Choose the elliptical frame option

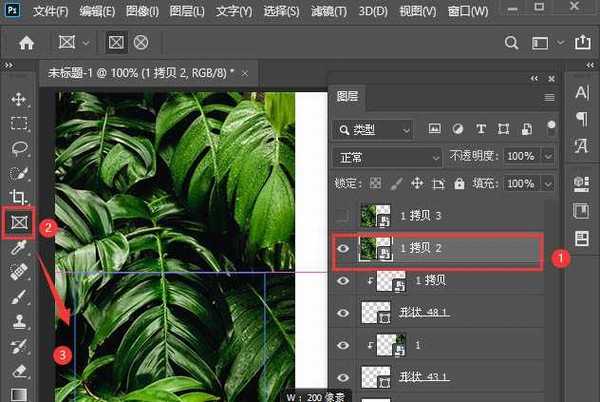[x=141, y=43]
